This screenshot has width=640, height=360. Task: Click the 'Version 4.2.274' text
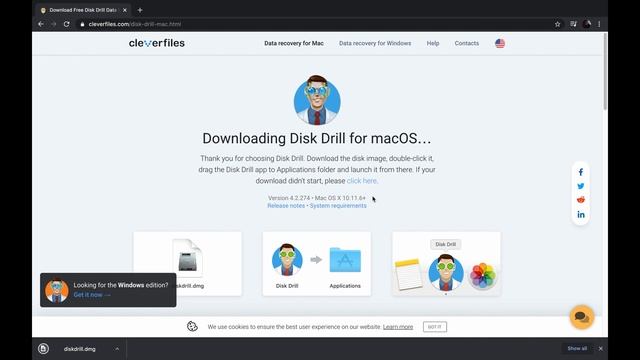pyautogui.click(x=289, y=198)
